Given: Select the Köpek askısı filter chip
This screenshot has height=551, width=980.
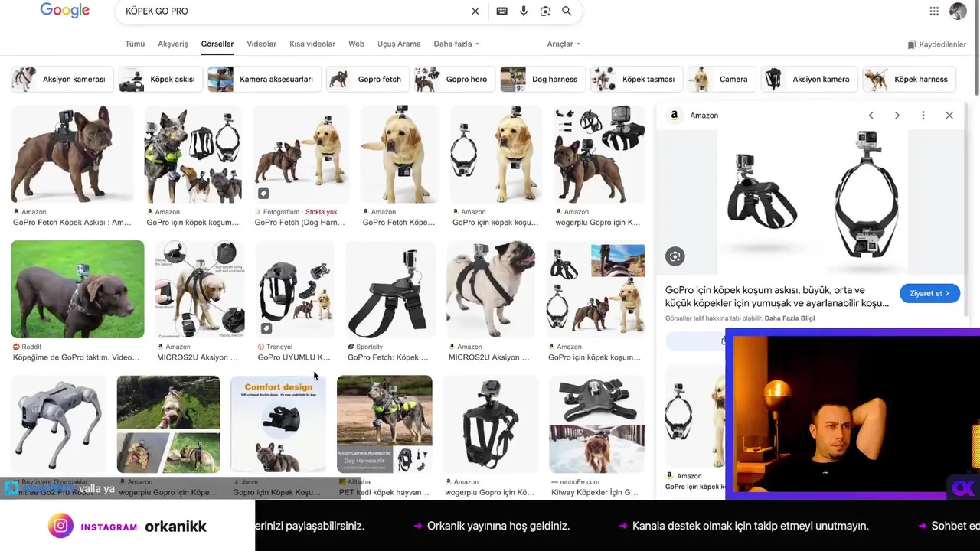Looking at the screenshot, I should [x=161, y=80].
